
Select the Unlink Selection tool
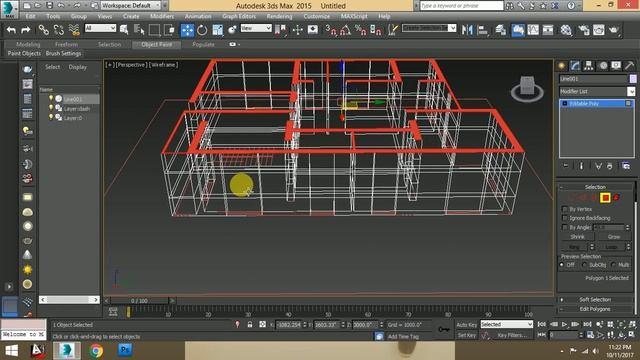58,30
